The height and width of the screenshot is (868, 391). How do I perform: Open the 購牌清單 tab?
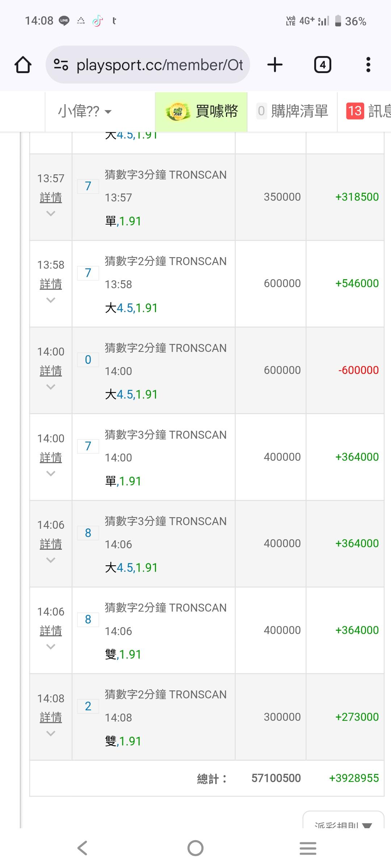293,111
